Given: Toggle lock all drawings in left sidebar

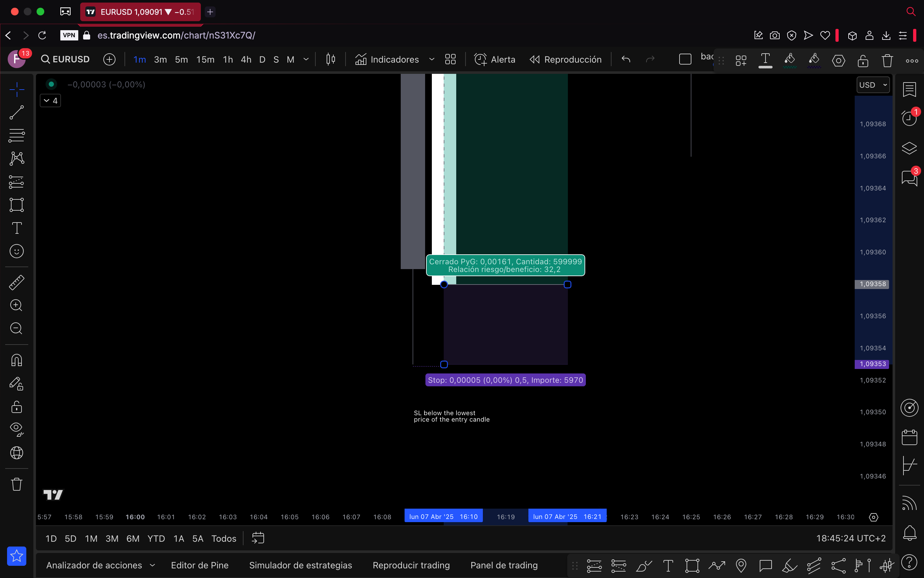Looking at the screenshot, I should (x=16, y=407).
